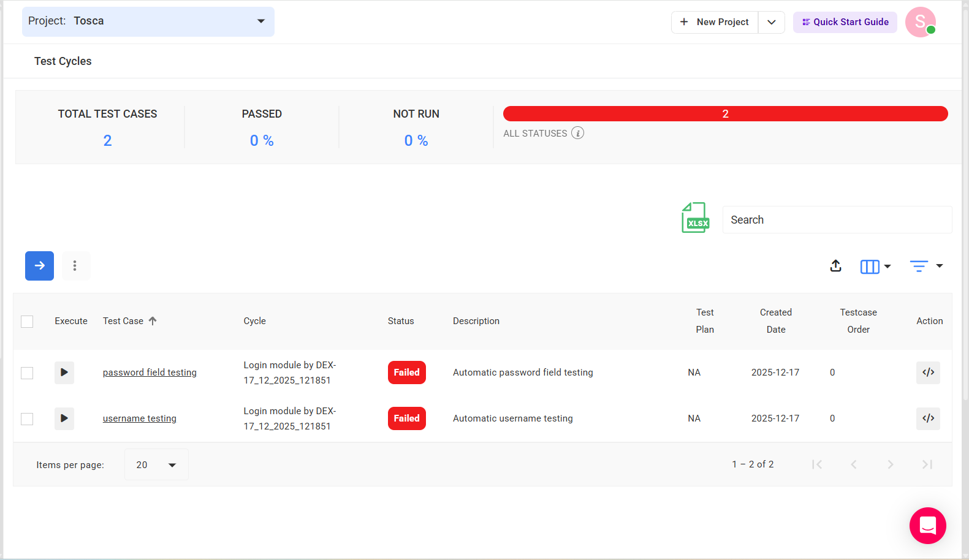Sort by the Test Case column header
Screen dimensions: 969x560
coord(123,321)
